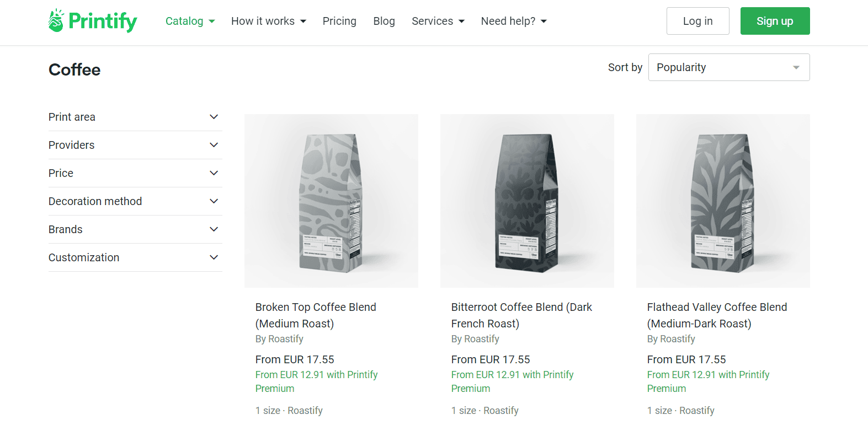This screenshot has width=868, height=436.
Task: Click the Roastify link under Bitterroot Coffee Blend
Action: pyautogui.click(x=481, y=339)
